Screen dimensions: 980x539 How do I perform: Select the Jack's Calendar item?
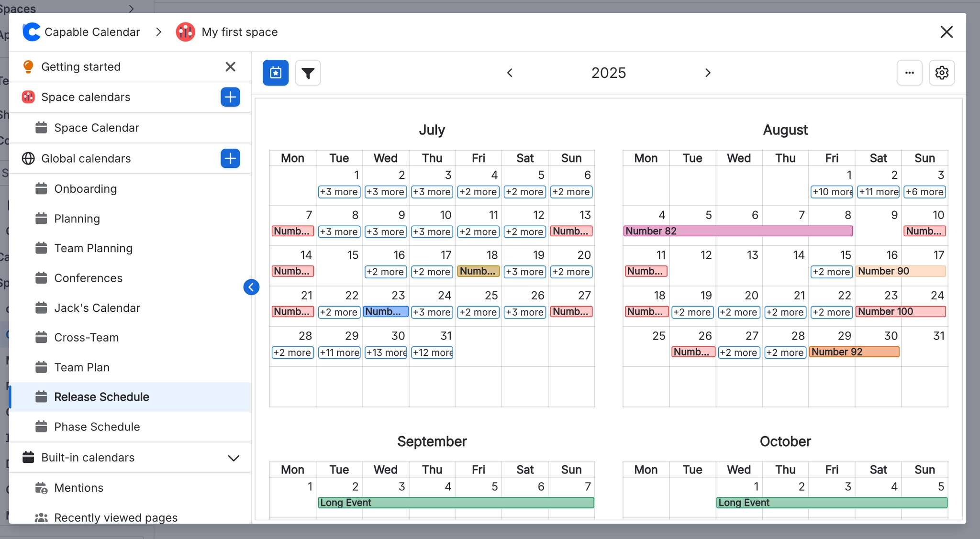(97, 308)
